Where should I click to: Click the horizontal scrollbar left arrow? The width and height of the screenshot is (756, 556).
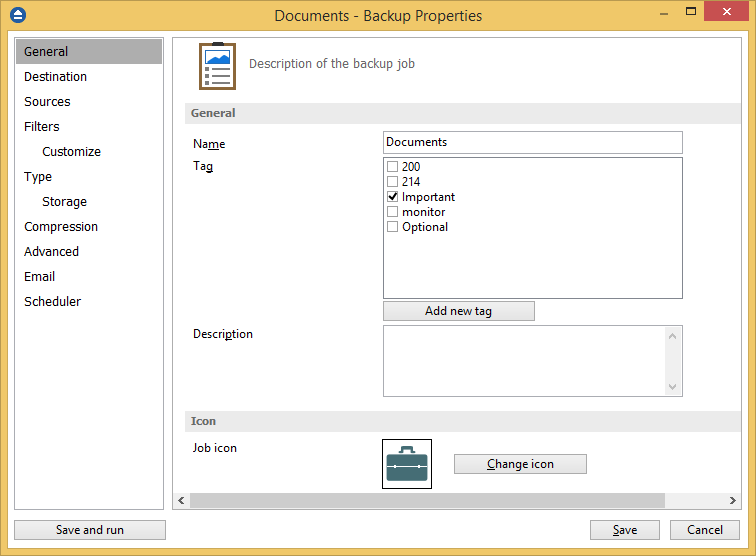click(x=181, y=501)
